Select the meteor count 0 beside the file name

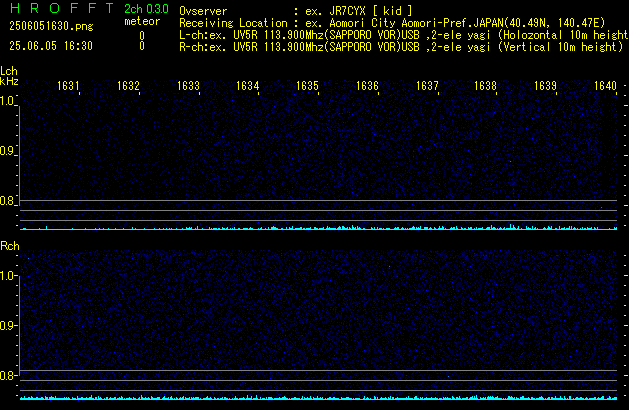pos(142,36)
